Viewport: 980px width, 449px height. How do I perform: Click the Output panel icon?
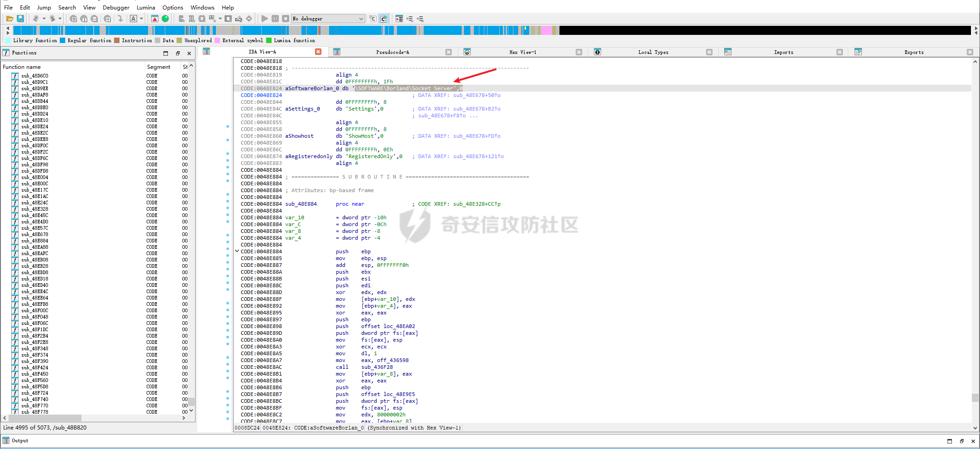click(6, 440)
